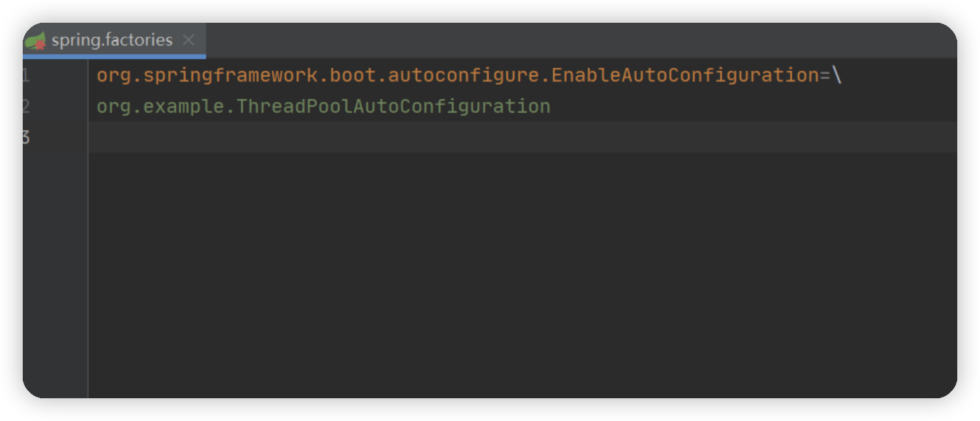Image resolution: width=980 pixels, height=421 pixels.
Task: Click the word boot in the key
Action: click(354, 76)
